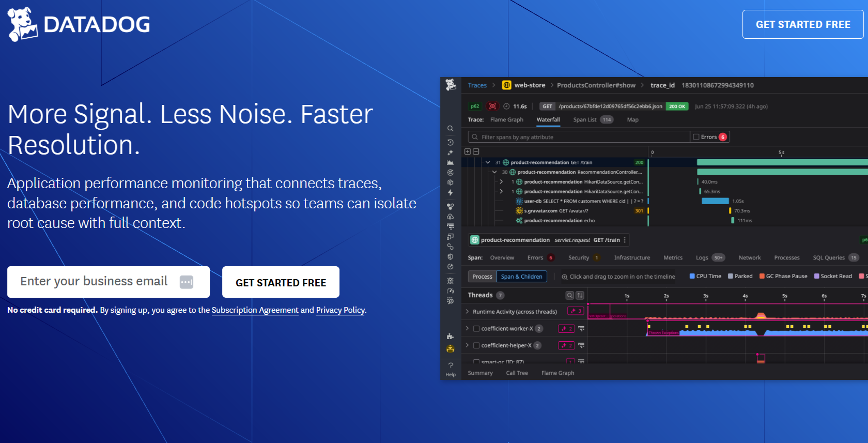Open the Privacy Policy link
This screenshot has width=868, height=443.
340,310
